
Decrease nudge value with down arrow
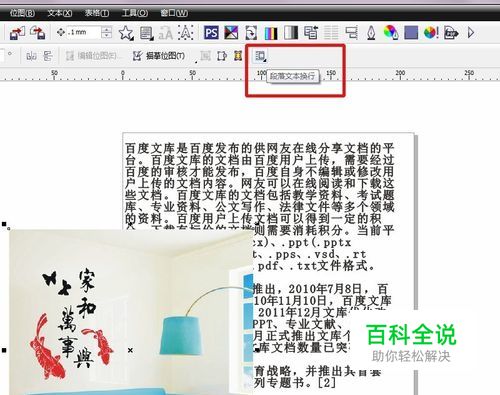[106, 35]
